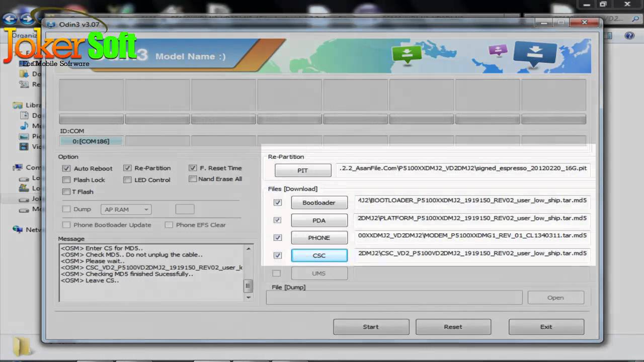Check the UMS file checkbox

coord(276,274)
